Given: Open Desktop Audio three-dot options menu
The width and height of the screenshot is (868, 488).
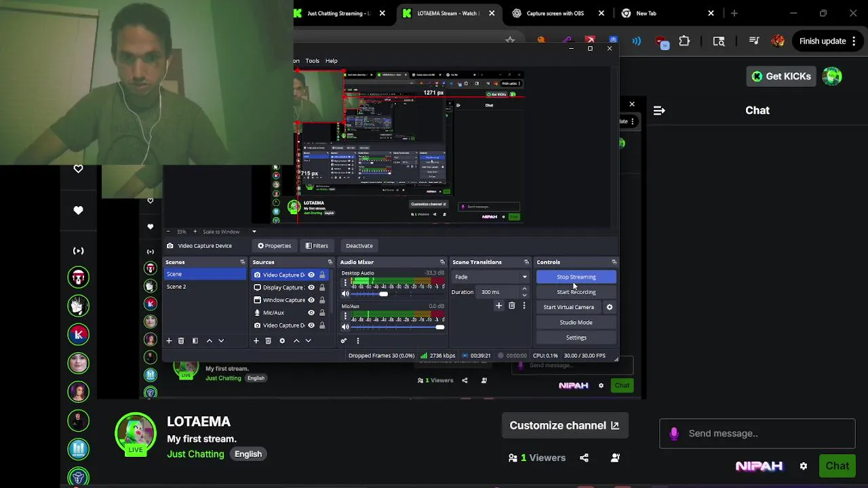Looking at the screenshot, I should pos(345,283).
